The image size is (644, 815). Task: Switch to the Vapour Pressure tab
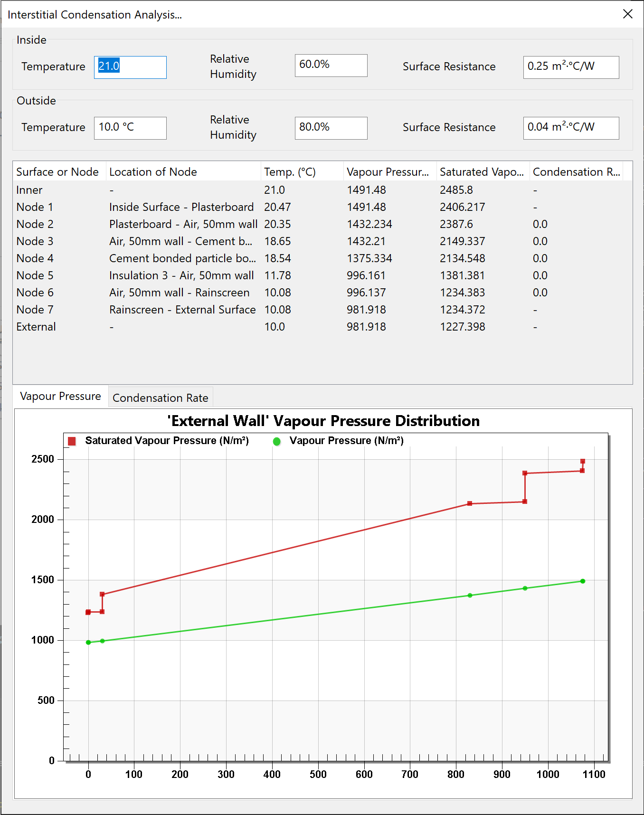(61, 396)
